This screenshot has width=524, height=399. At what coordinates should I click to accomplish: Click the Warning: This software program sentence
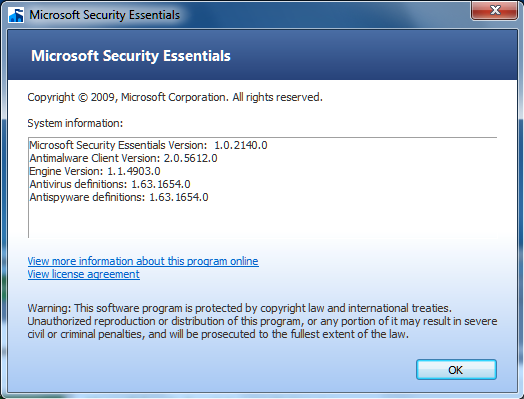239,308
